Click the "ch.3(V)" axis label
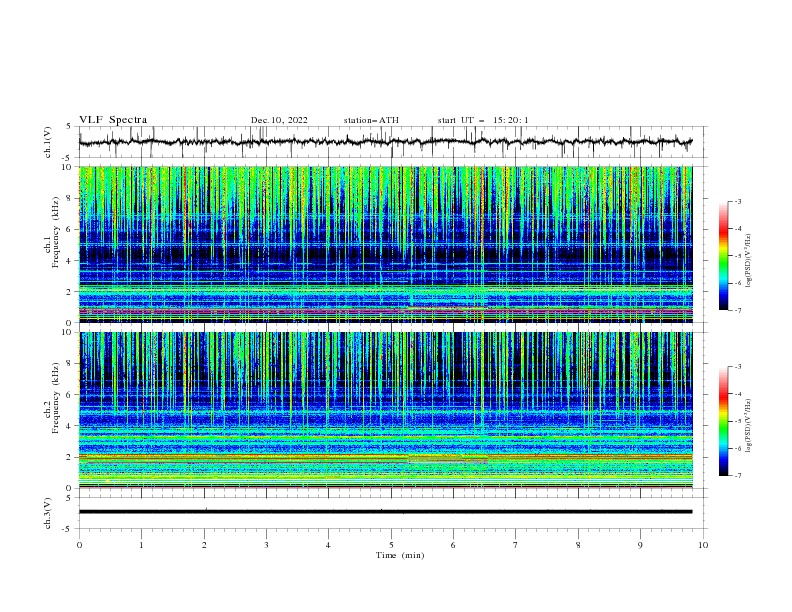This screenshot has width=792, height=612. coord(48,513)
